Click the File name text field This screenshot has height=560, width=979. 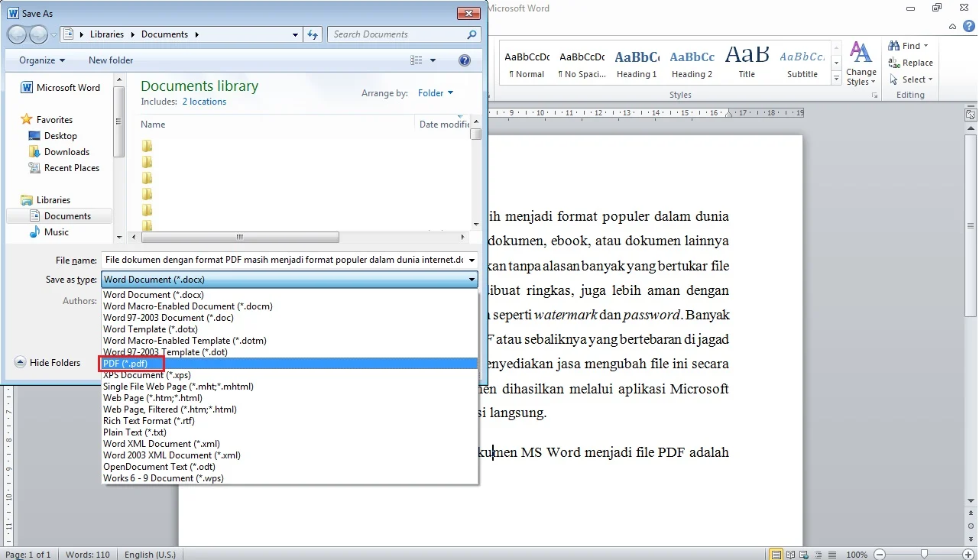(x=284, y=261)
